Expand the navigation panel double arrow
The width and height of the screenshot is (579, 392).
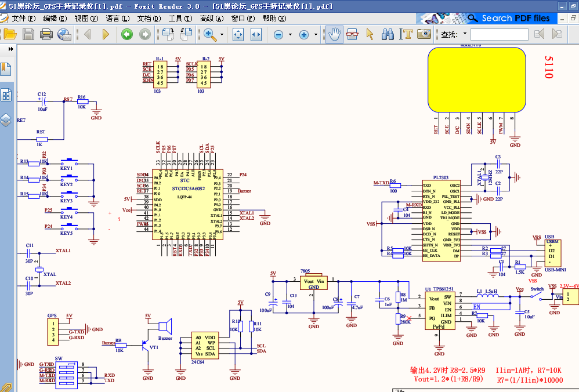pos(10,49)
